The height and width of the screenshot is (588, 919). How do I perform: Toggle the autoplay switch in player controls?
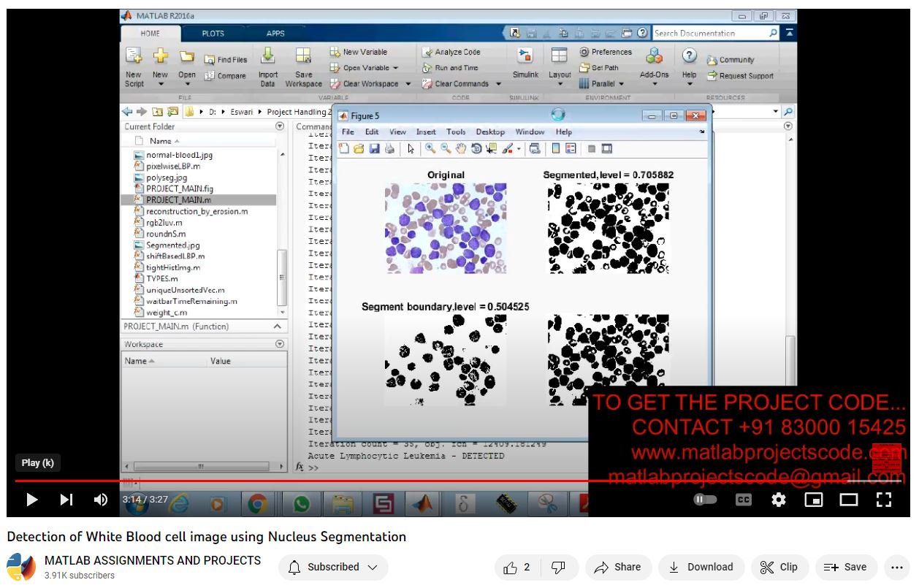click(705, 500)
